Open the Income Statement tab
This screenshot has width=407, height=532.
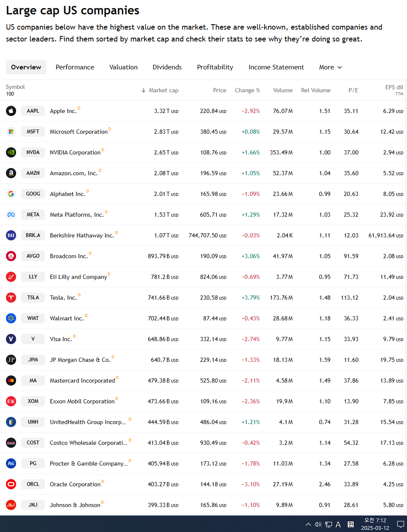coord(276,67)
